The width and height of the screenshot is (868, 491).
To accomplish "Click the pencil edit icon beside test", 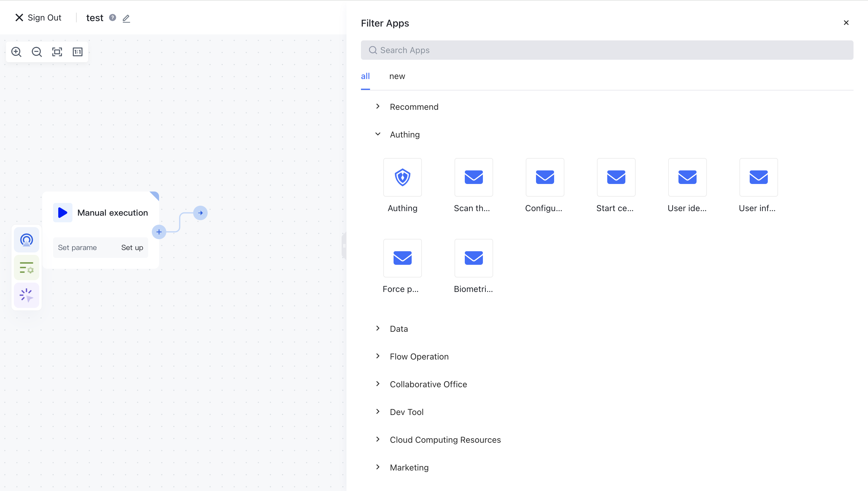I will coord(126,18).
